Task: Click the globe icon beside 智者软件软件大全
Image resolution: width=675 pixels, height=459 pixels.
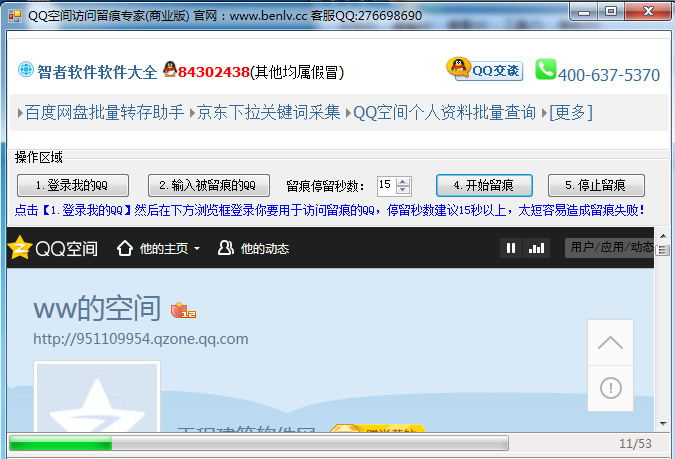Action: 25,70
